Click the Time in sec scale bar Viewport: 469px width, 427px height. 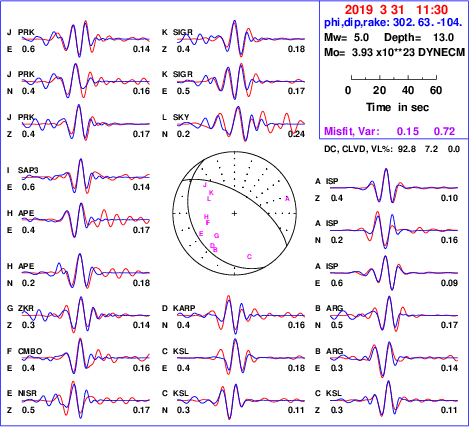pyautogui.click(x=394, y=78)
